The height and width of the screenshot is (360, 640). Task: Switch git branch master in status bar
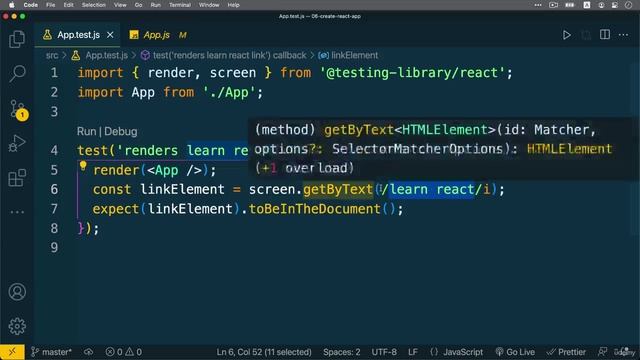(52, 352)
